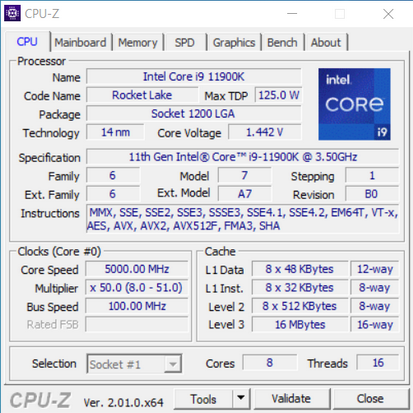Click the Core Speed value field
Viewport: 413px width, 413px height.
click(x=137, y=269)
